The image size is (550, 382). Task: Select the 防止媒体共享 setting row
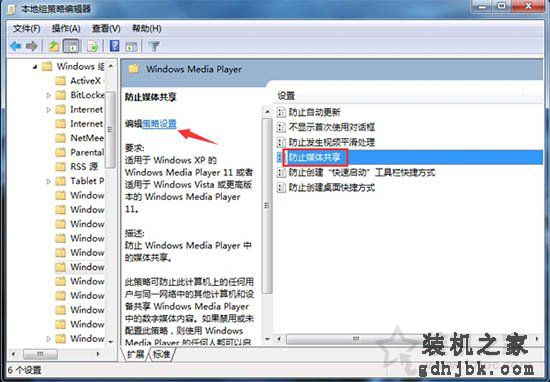[x=409, y=157]
